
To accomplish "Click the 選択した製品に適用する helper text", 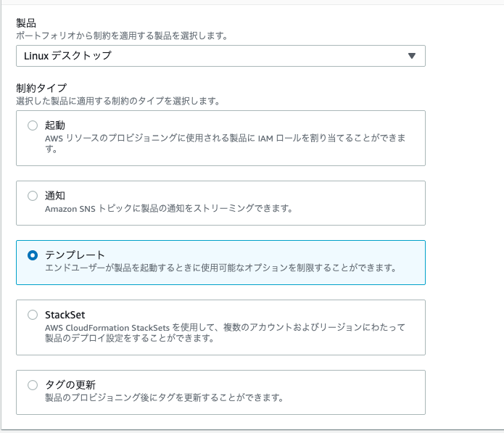I will (118, 101).
